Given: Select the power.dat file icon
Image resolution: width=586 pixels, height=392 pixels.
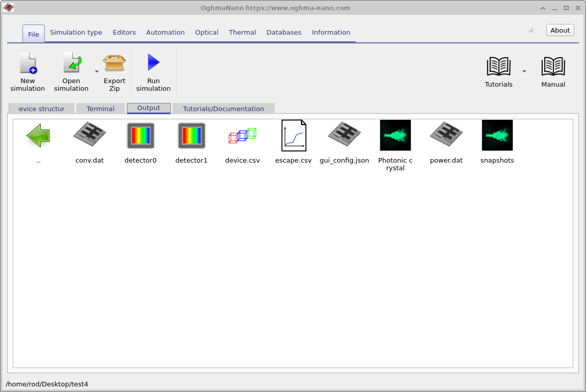Looking at the screenshot, I should click(446, 134).
